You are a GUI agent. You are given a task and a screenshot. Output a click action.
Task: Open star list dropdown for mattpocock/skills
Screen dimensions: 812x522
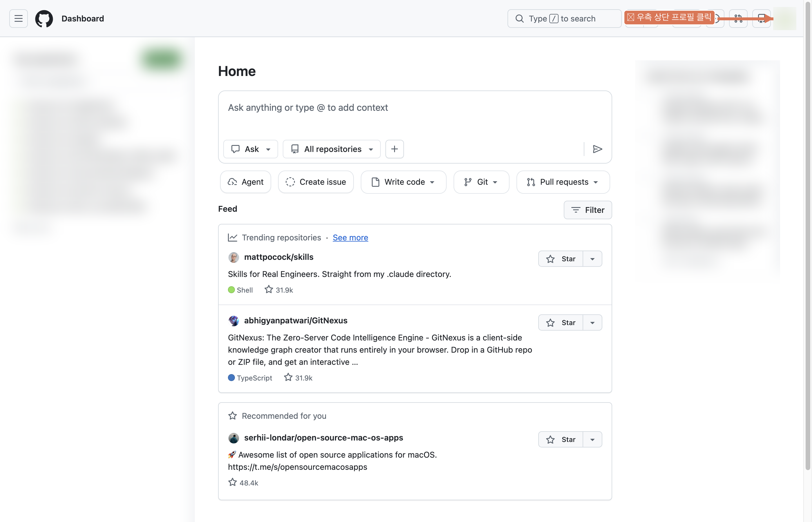(593, 259)
